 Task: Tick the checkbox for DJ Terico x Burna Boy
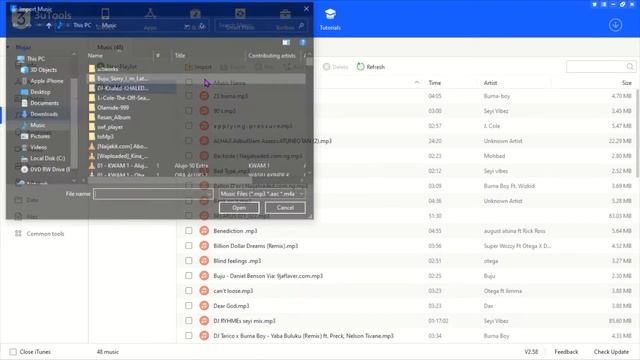pos(189,336)
